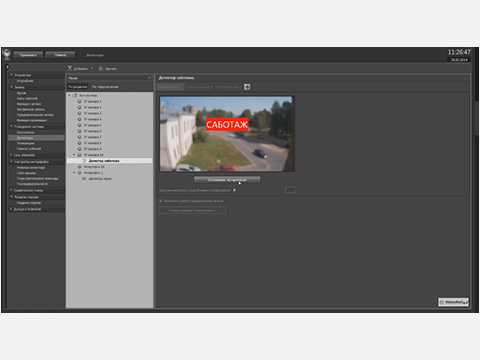This screenshot has height=360, width=480.
Task: Click the Удалить toolbar button
Action: click(108, 69)
